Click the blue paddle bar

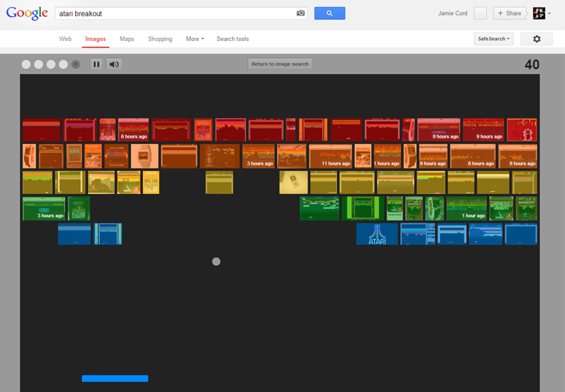[114, 378]
